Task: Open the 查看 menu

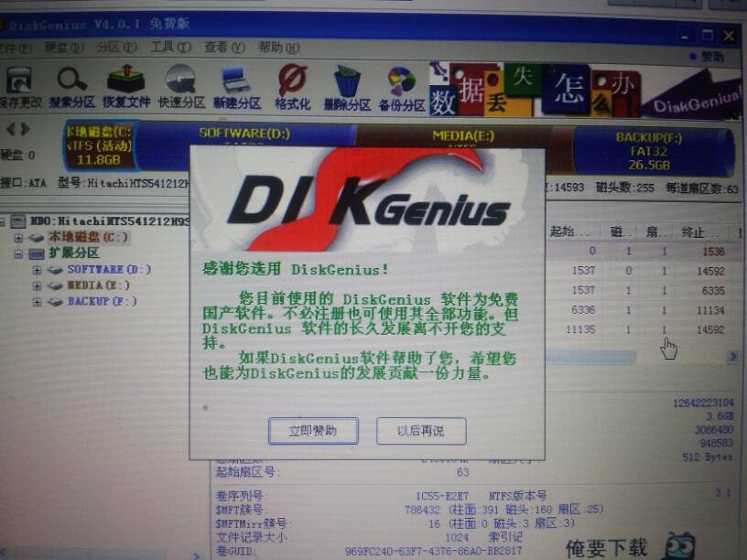Action: tap(224, 47)
